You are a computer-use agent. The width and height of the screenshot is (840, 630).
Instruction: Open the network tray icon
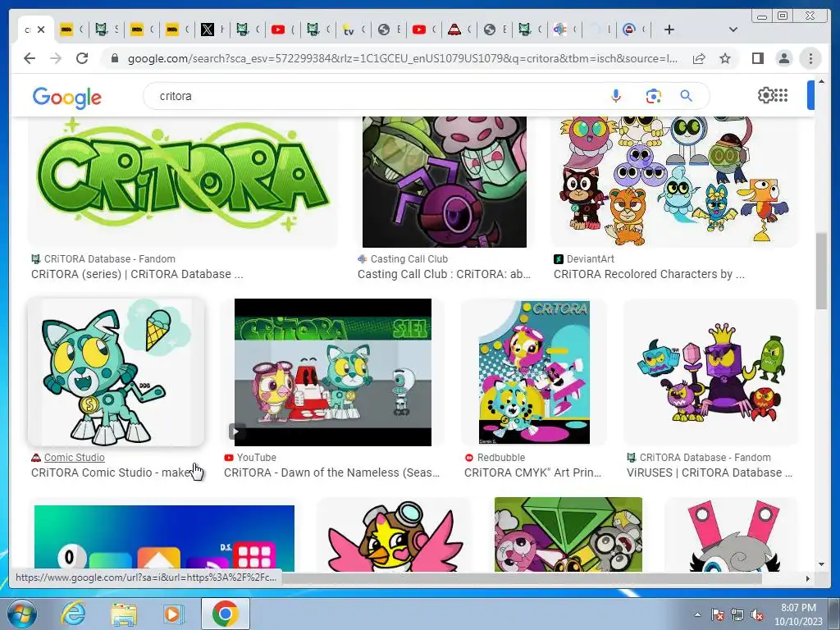(737, 614)
